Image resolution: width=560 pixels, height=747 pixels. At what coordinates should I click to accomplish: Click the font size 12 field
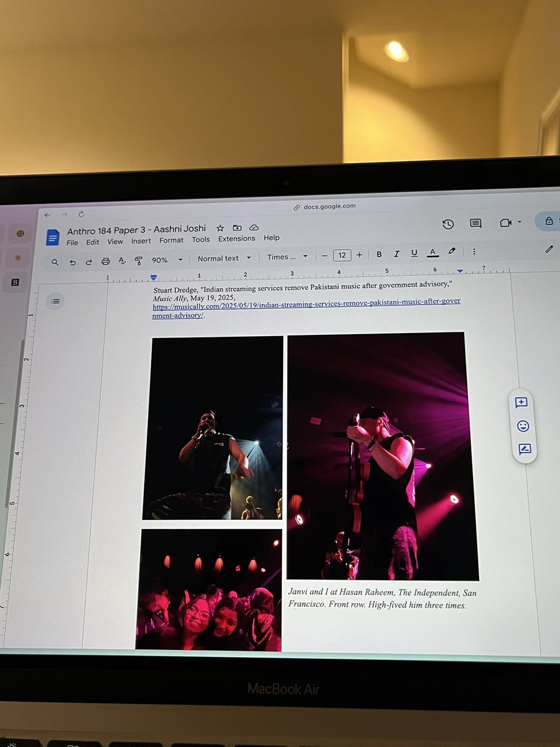click(x=342, y=255)
